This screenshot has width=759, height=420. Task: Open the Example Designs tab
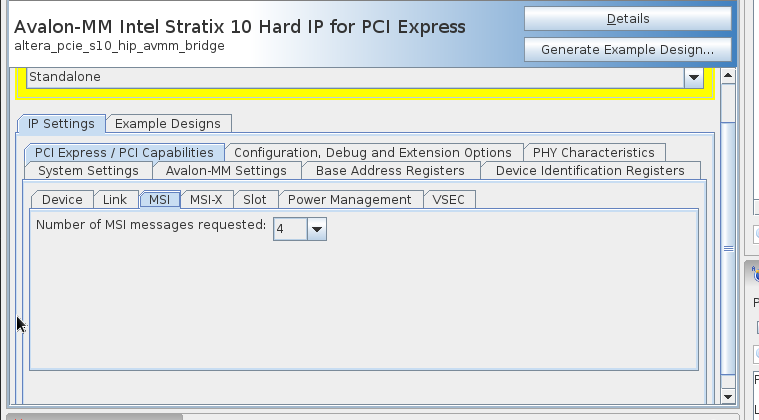pos(168,124)
